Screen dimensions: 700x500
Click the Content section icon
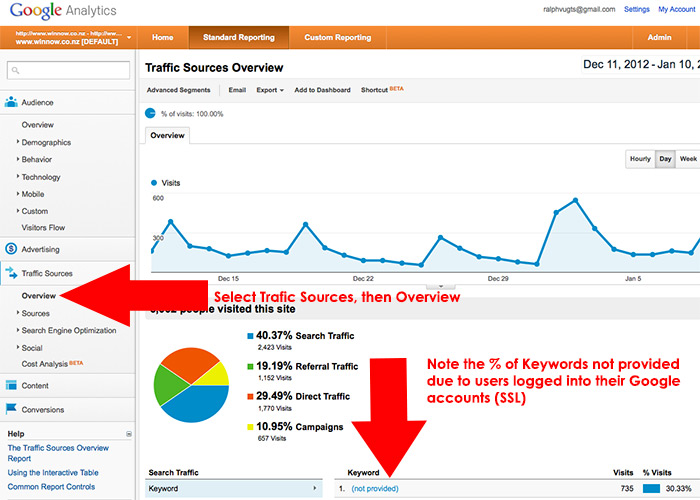11,385
